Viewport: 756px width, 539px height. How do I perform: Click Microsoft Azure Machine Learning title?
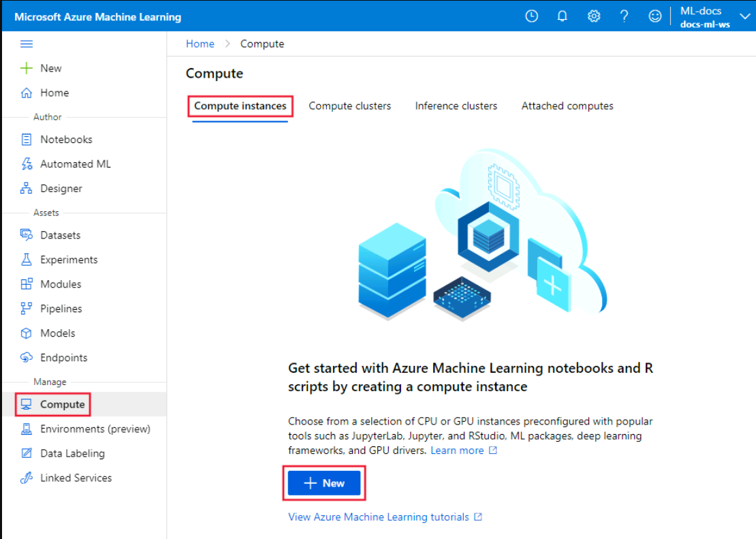[x=98, y=17]
